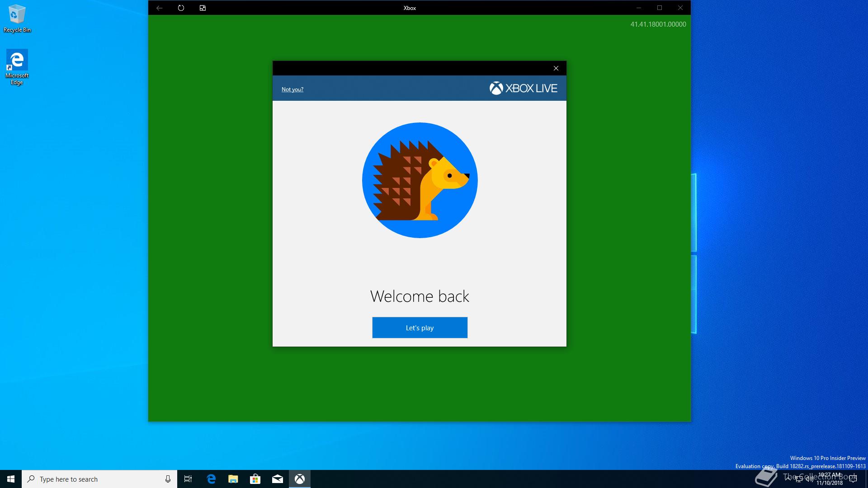Viewport: 868px width, 488px height.
Task: Open Microsoft Store from the taskbar
Action: pos(255,479)
